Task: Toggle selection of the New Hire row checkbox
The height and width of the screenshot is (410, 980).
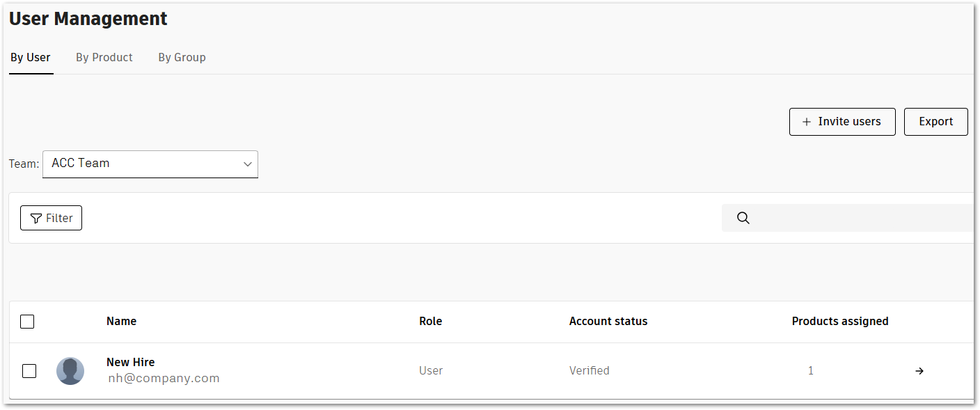Action: pos(29,371)
